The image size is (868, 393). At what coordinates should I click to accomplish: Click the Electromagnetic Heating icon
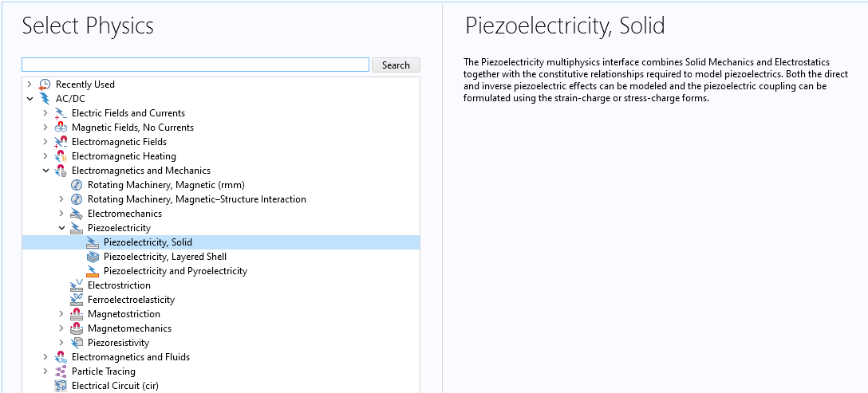tap(61, 156)
